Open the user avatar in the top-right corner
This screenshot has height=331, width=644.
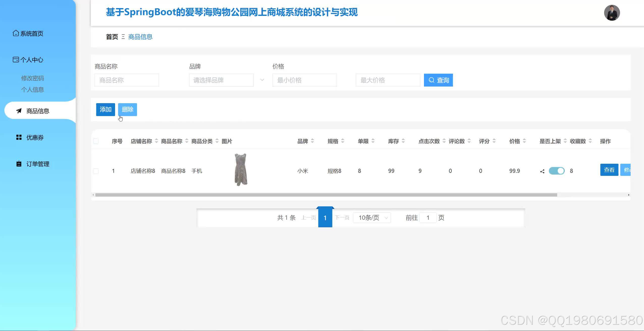tap(611, 13)
